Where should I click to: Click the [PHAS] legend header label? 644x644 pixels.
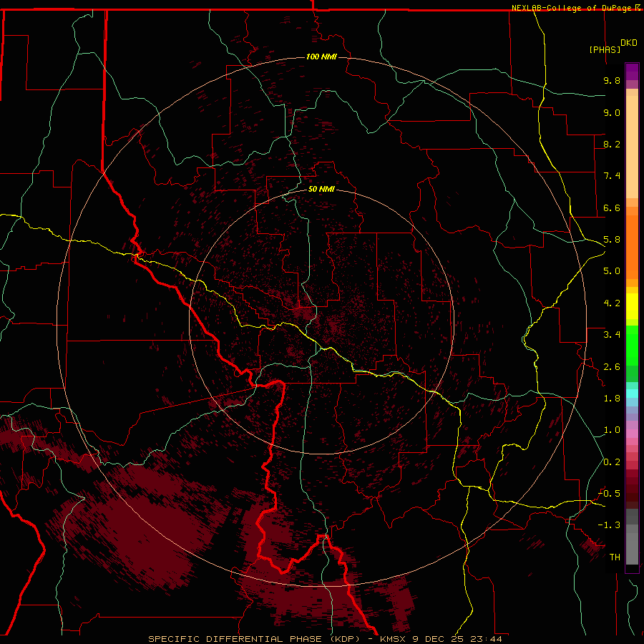pos(605,50)
